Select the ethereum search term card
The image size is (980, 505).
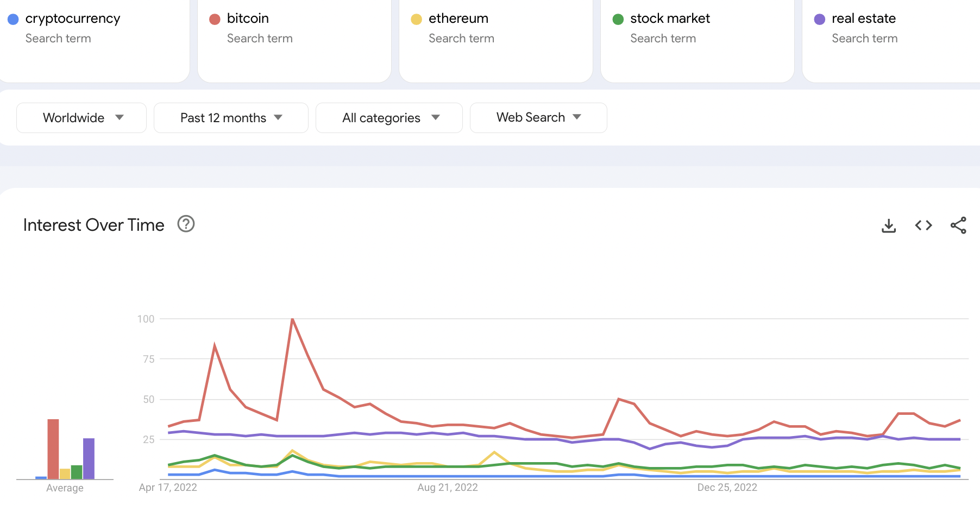pos(458,18)
